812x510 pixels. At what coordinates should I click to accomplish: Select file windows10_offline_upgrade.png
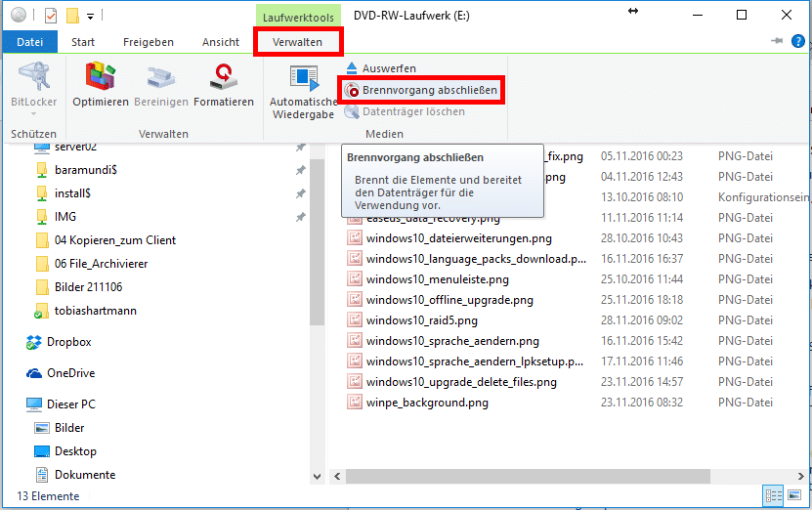[449, 300]
